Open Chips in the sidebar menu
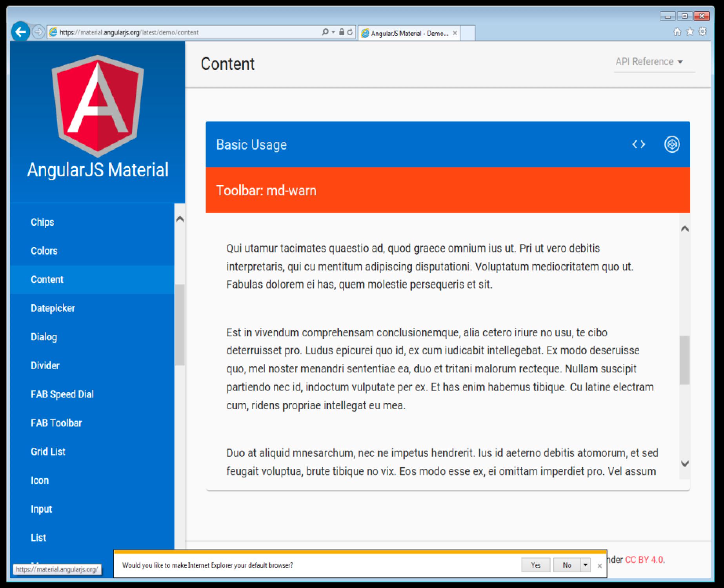The image size is (724, 588). (x=93, y=222)
